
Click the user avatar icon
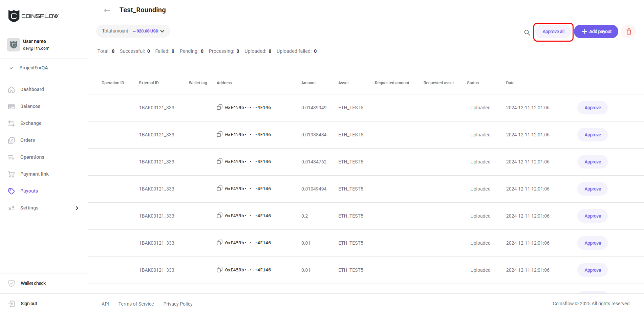[x=14, y=45]
